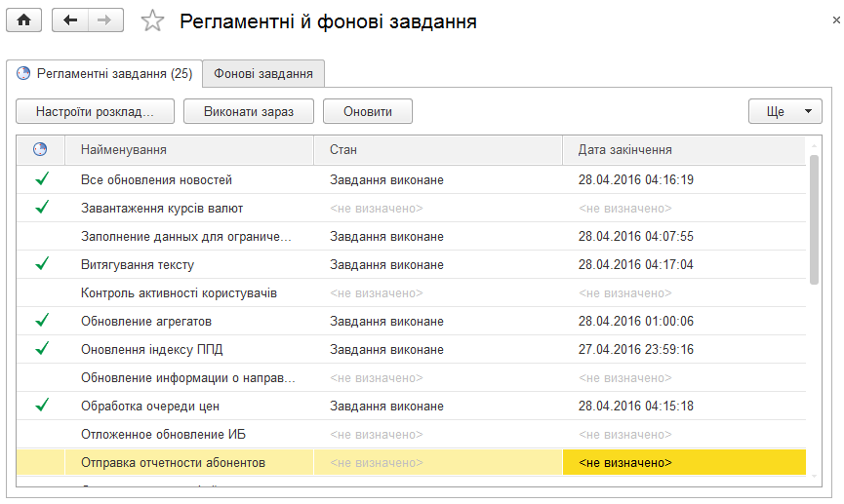Refresh the list with Оновити

[x=368, y=111]
